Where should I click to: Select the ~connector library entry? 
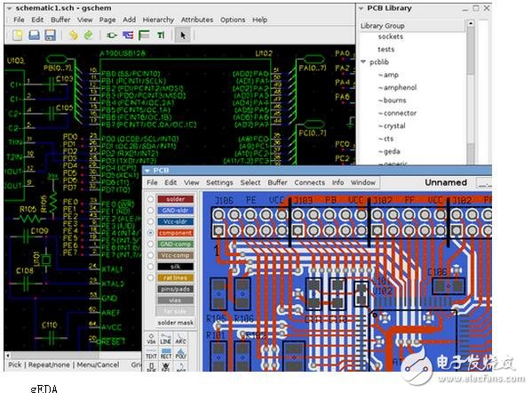pyautogui.click(x=397, y=113)
